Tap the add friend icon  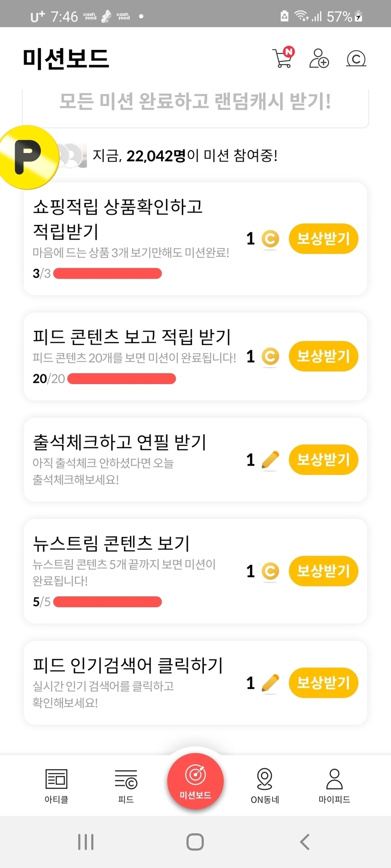click(x=319, y=58)
